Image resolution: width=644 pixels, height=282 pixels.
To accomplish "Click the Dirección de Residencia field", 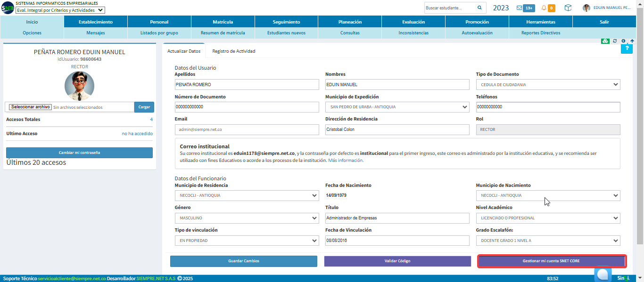I will [x=397, y=129].
